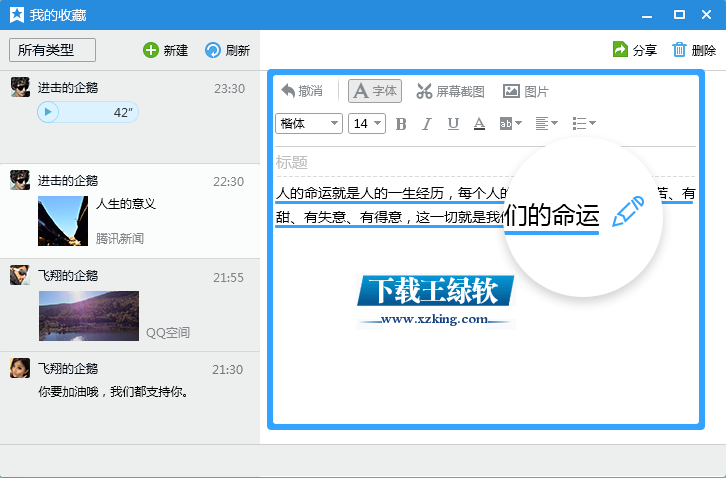Click the 22:30 timestamp text
Screen dimensions: 726x478
pyautogui.click(x=229, y=182)
